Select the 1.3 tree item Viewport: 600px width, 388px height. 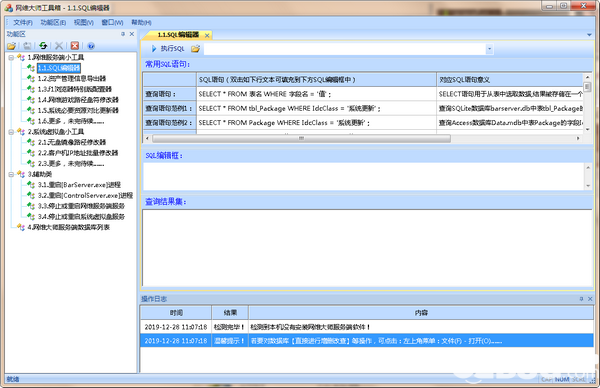(75, 89)
